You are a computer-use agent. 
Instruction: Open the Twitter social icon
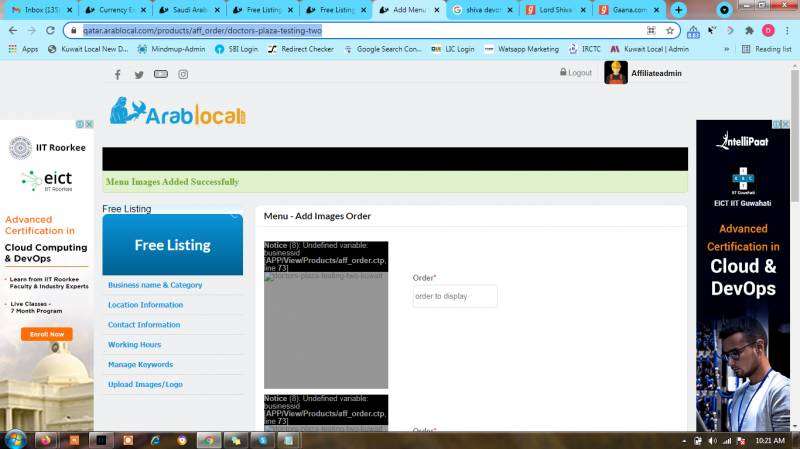(x=139, y=74)
